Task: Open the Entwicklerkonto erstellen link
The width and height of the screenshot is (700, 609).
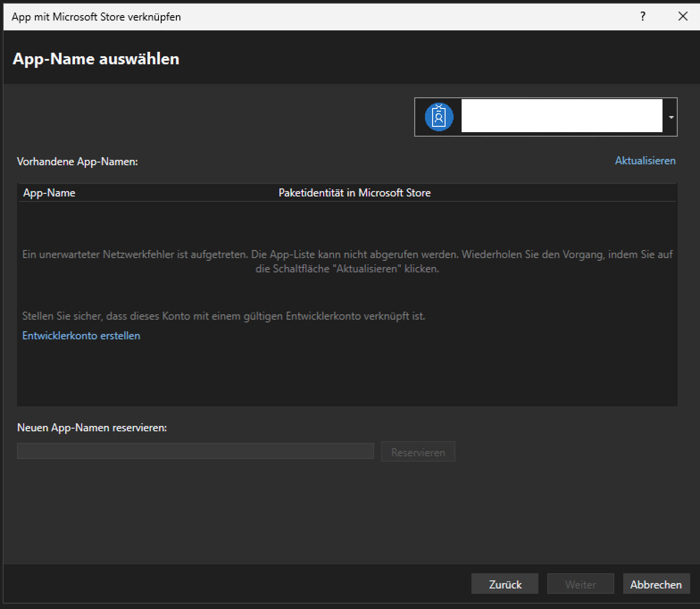Action: point(81,336)
